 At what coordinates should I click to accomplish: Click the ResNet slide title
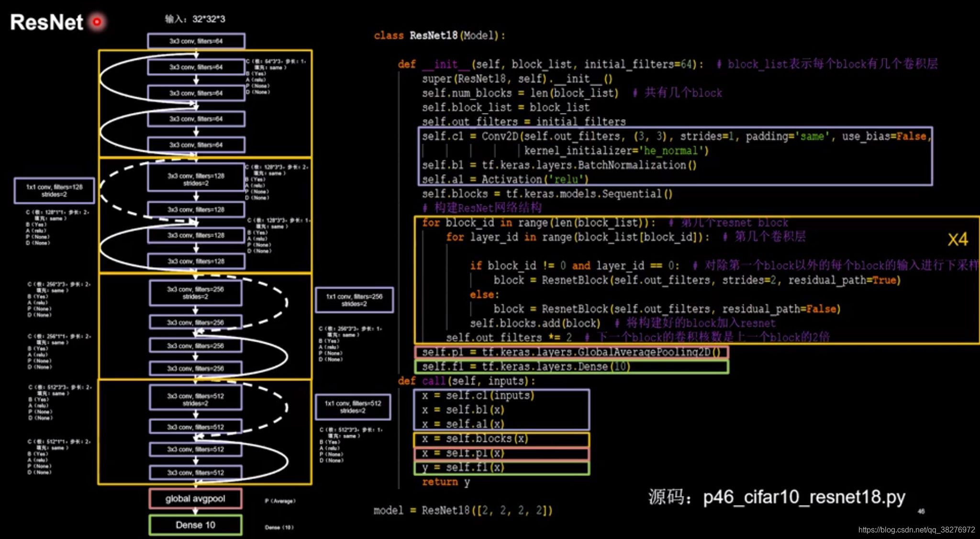pos(46,22)
